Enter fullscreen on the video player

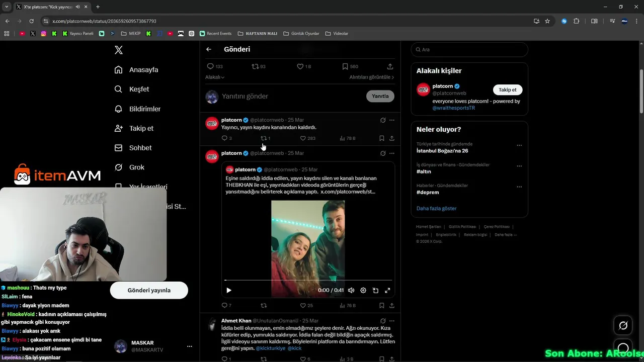coord(387,290)
